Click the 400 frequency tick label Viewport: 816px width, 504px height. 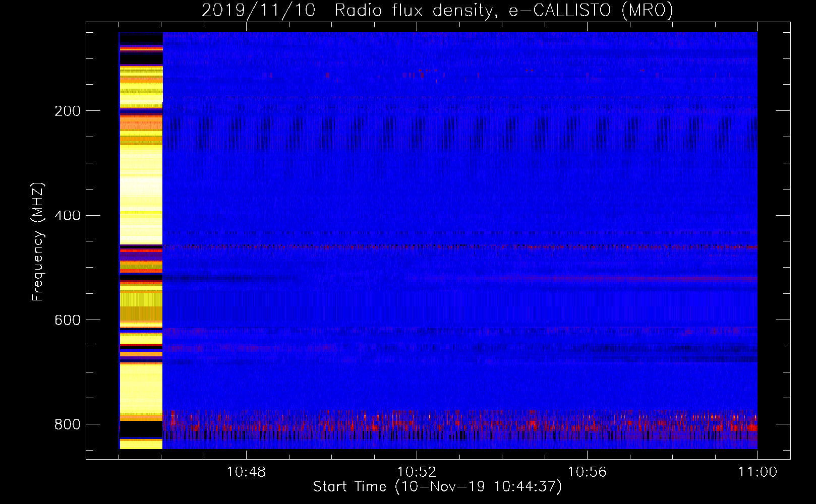point(68,216)
